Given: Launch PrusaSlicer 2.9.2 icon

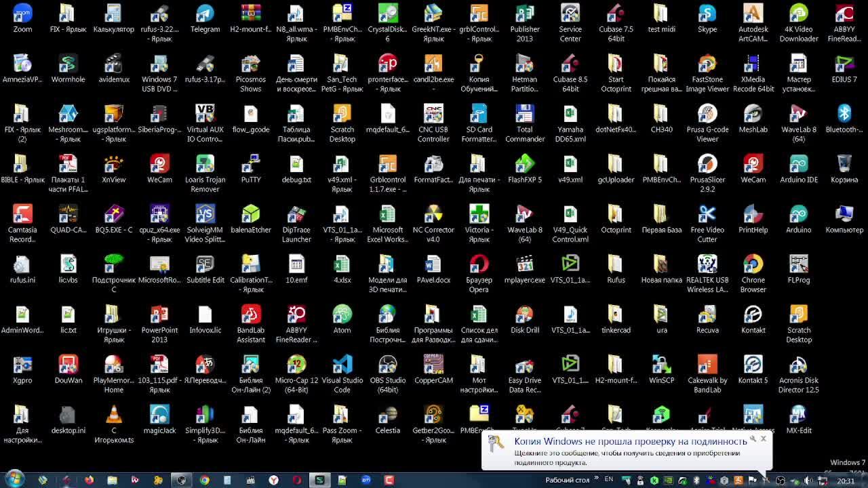Looking at the screenshot, I should [707, 174].
